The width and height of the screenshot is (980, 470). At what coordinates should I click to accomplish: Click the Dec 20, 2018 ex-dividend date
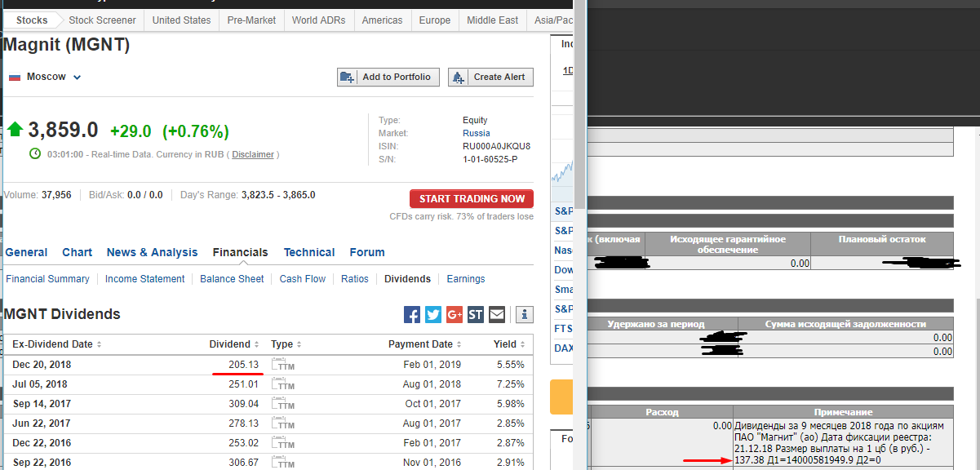pyautogui.click(x=42, y=365)
